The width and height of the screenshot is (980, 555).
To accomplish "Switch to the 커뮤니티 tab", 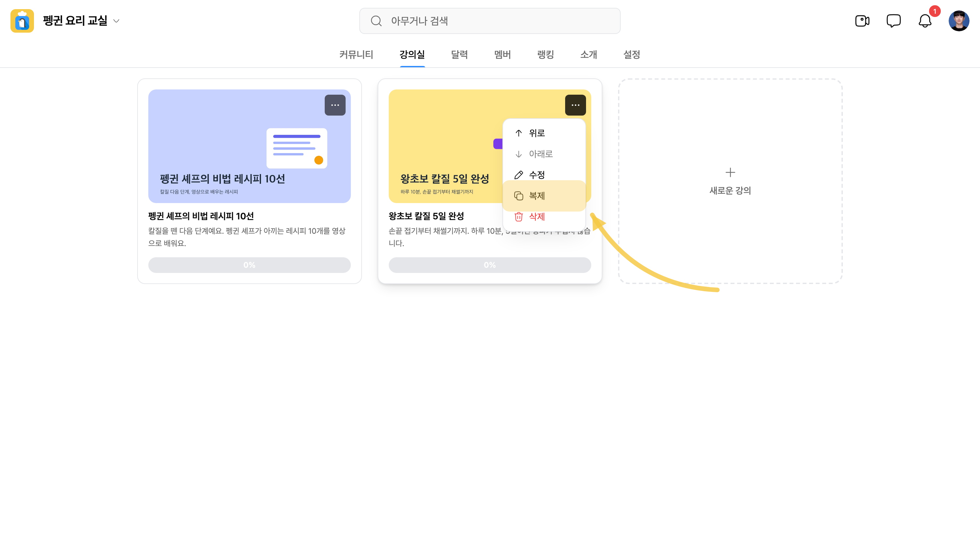I will tap(356, 55).
